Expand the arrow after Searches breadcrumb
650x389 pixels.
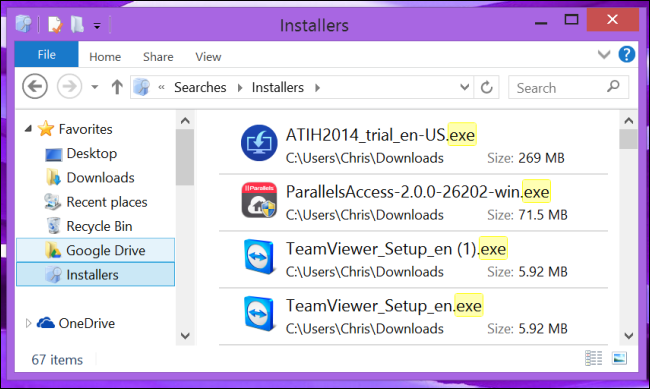click(240, 88)
